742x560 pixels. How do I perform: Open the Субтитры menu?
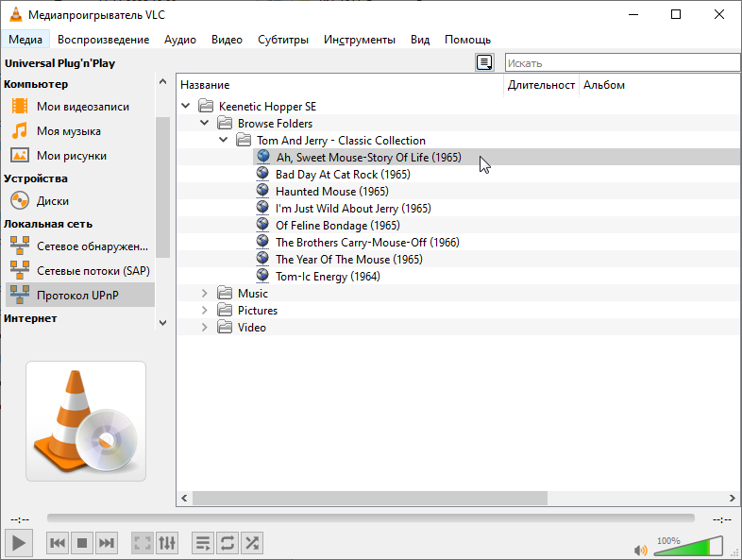tap(283, 40)
